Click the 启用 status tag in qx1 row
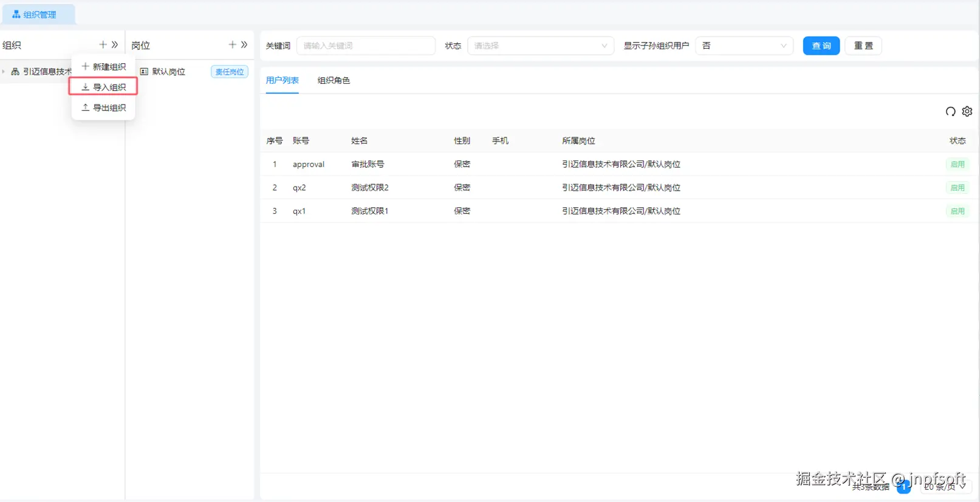980x502 pixels. [958, 211]
